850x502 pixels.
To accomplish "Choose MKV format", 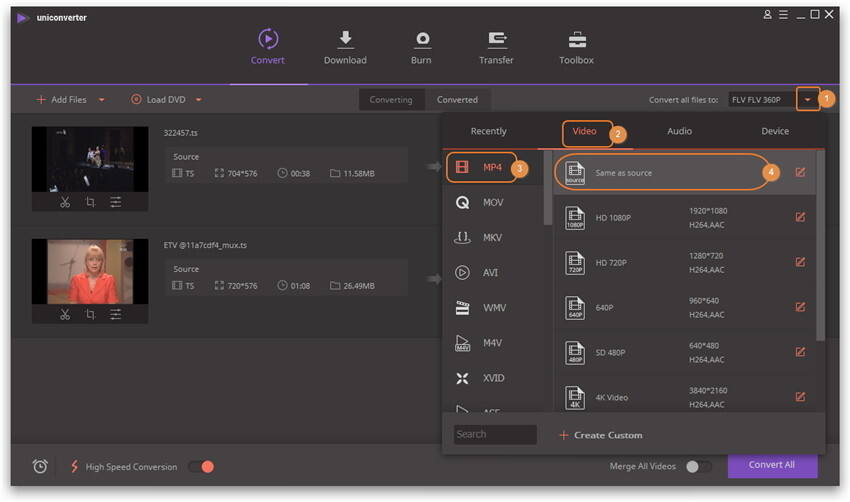I will (492, 237).
